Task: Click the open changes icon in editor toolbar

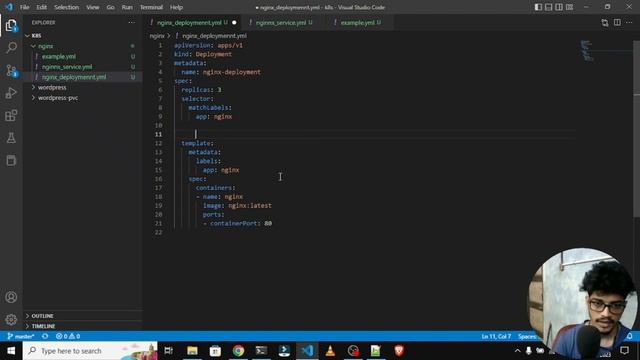Action: (x=604, y=23)
